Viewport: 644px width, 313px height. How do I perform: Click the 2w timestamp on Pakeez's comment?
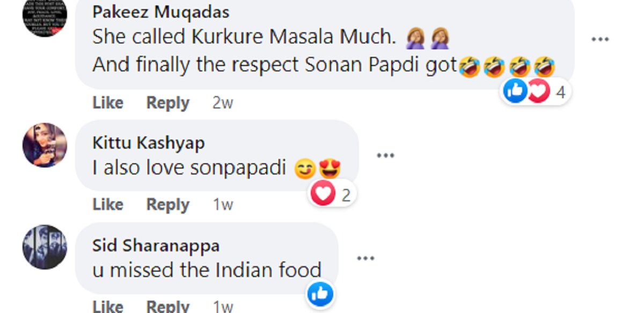pyautogui.click(x=223, y=103)
